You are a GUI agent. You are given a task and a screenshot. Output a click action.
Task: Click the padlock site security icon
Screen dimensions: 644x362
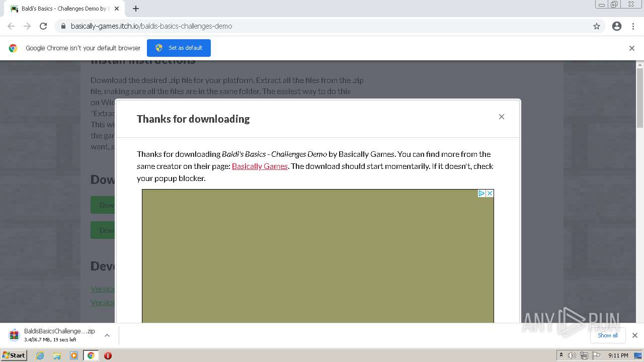63,26
